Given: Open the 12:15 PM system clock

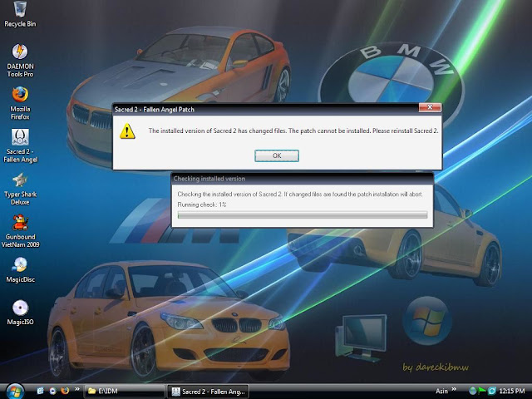Looking at the screenshot, I should pos(512,392).
